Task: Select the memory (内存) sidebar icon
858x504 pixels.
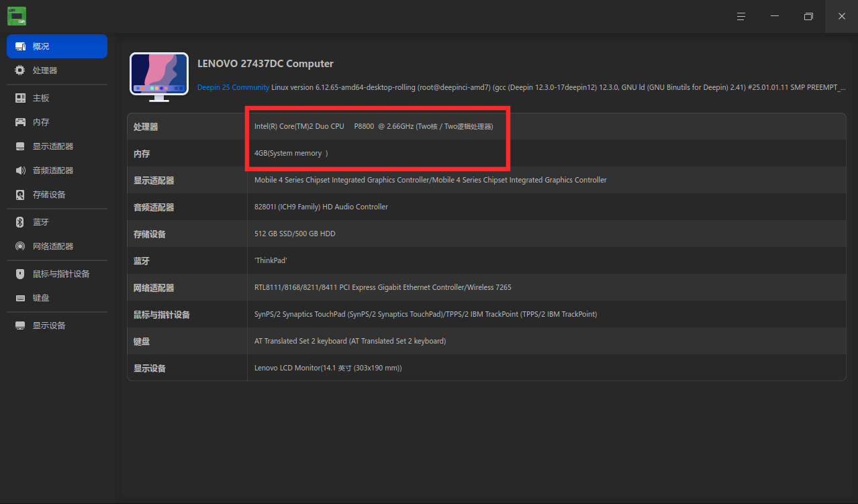Action: coord(20,122)
